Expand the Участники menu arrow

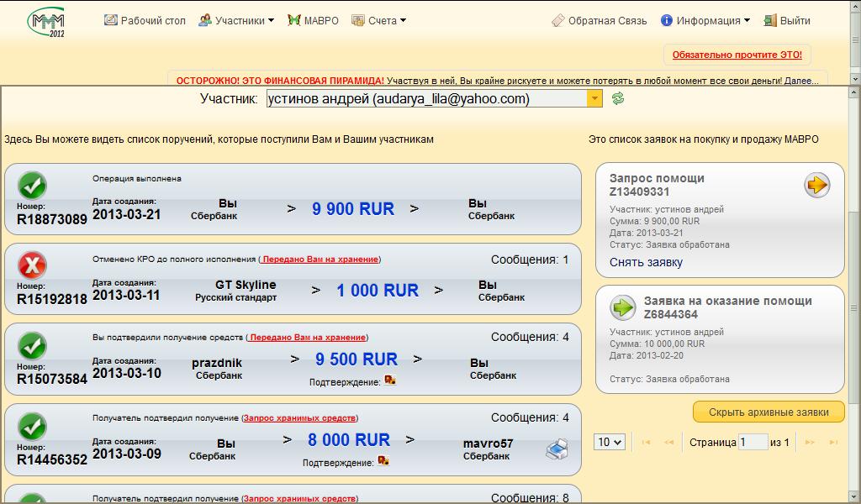coord(272,20)
